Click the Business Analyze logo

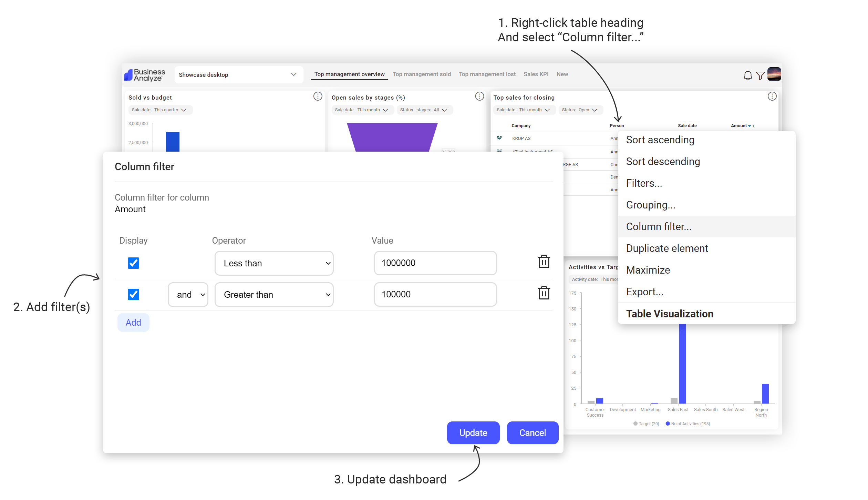click(144, 74)
